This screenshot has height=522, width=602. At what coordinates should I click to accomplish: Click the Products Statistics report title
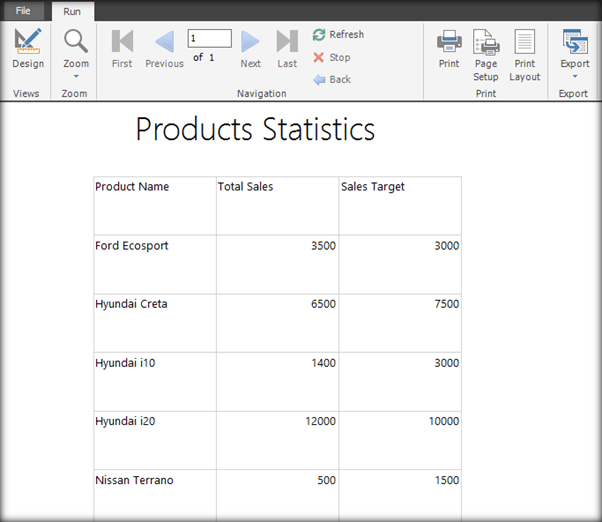[x=255, y=130]
